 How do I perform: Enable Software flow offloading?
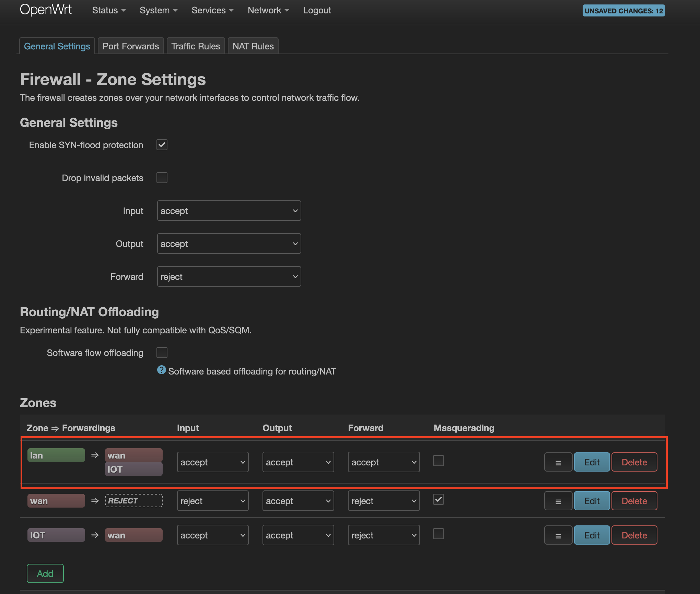click(x=162, y=353)
